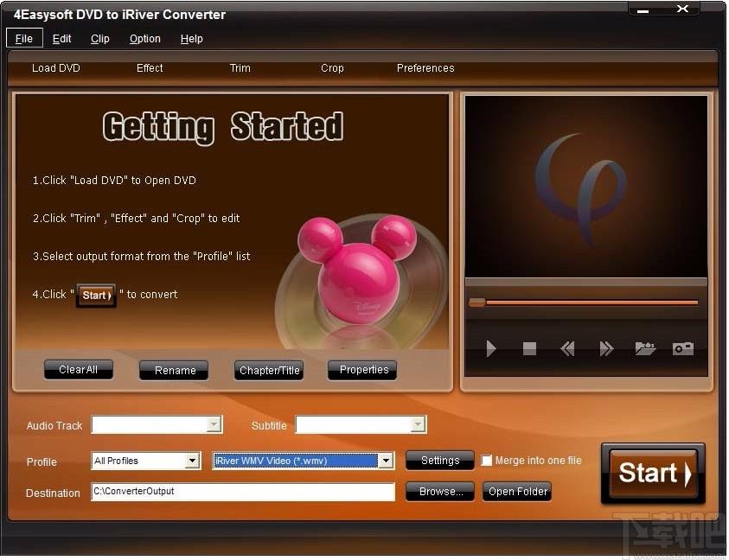729x560 pixels.
Task: Click the fast-forward double-arrow icon
Action: pos(606,348)
